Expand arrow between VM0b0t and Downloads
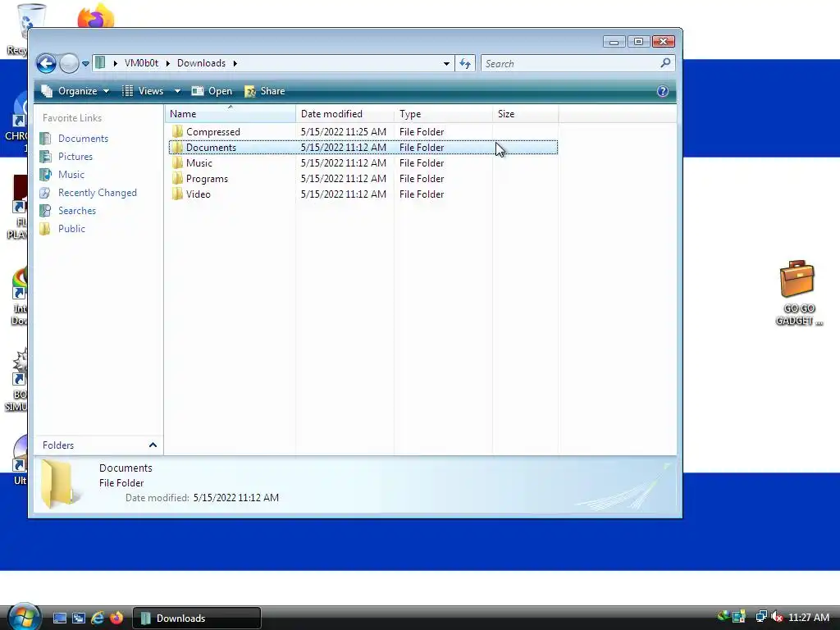 click(167, 63)
